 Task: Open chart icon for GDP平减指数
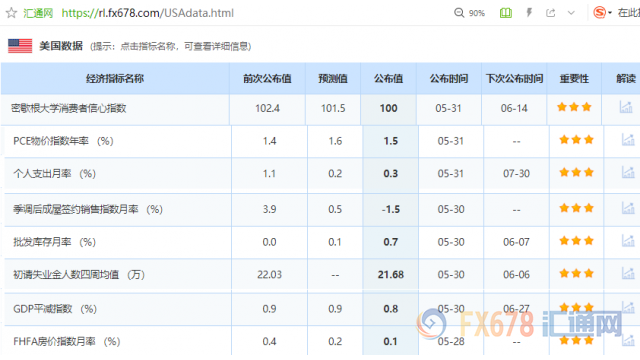[x=628, y=307]
